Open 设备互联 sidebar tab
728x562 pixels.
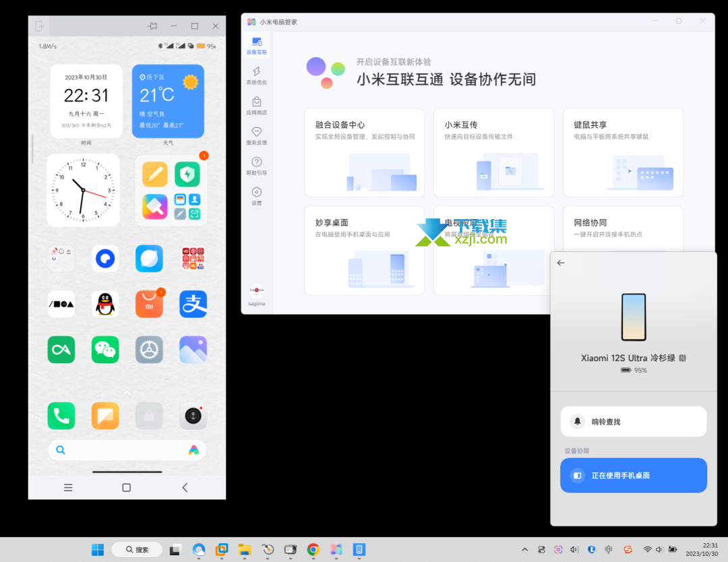tap(256, 45)
